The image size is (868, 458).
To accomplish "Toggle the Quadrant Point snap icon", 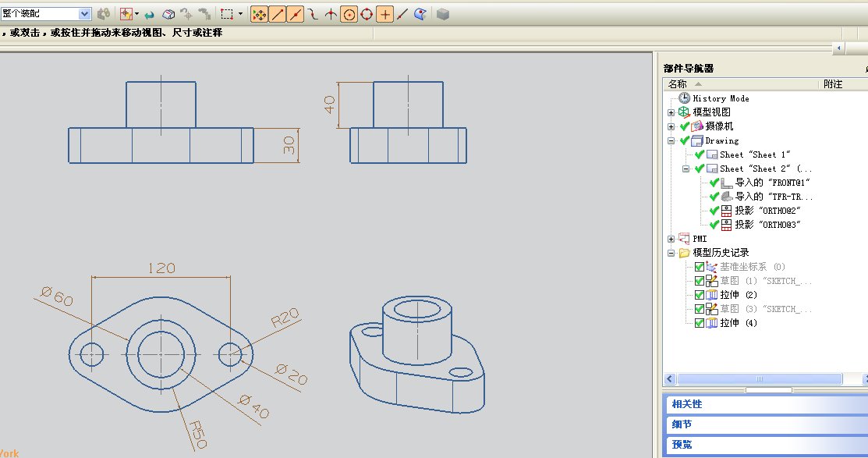I will [367, 14].
